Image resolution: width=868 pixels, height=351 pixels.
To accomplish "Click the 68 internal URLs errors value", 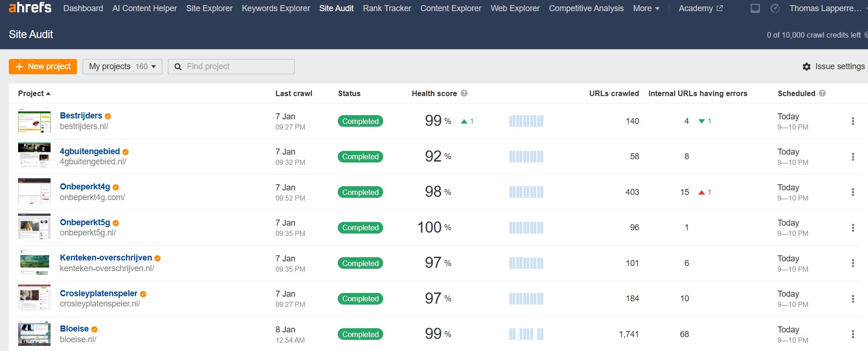I will [684, 334].
